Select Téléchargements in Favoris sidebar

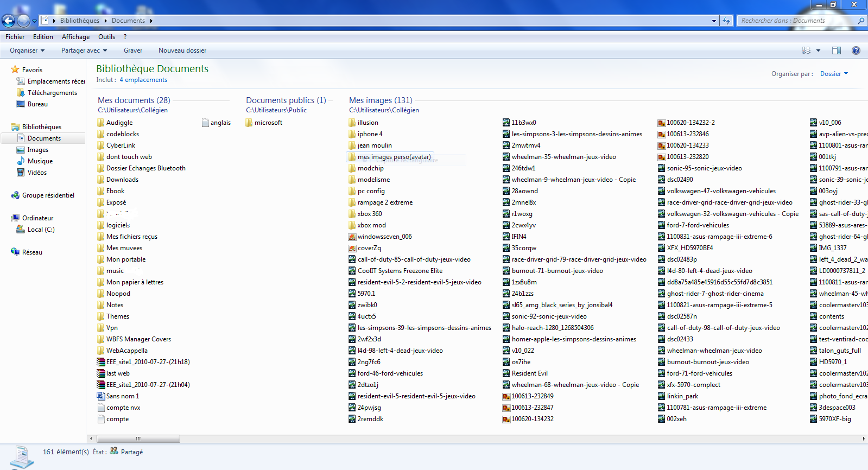point(52,93)
